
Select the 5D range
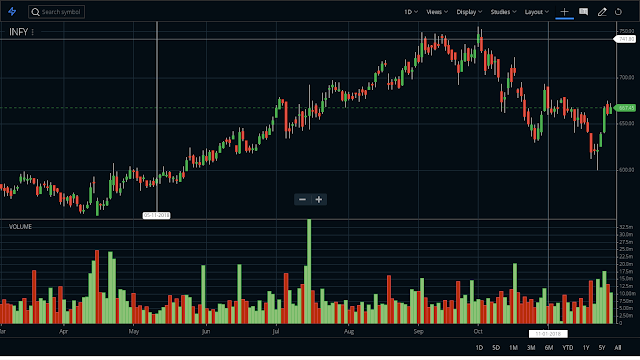coord(496,348)
